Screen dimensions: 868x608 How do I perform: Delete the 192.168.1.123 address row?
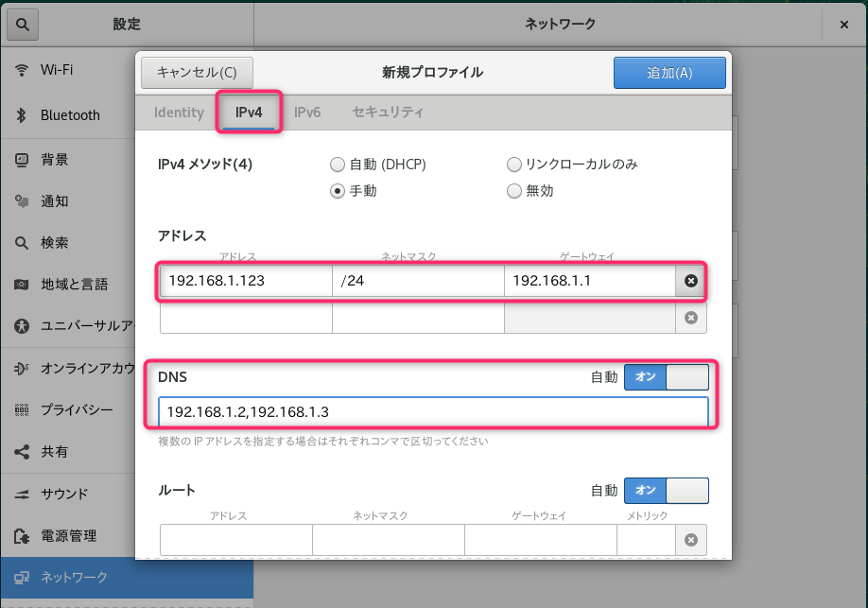(x=691, y=281)
